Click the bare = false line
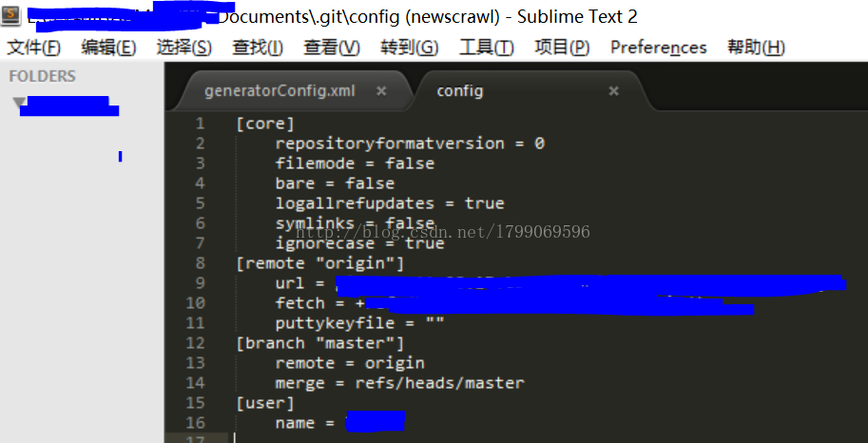Viewport: 868px width, 443px height. tap(335, 183)
